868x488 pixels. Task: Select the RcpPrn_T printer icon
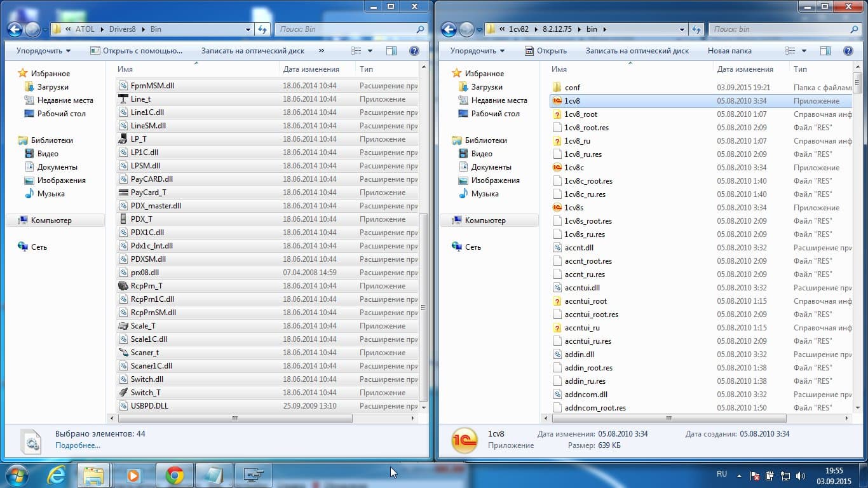[x=123, y=286]
